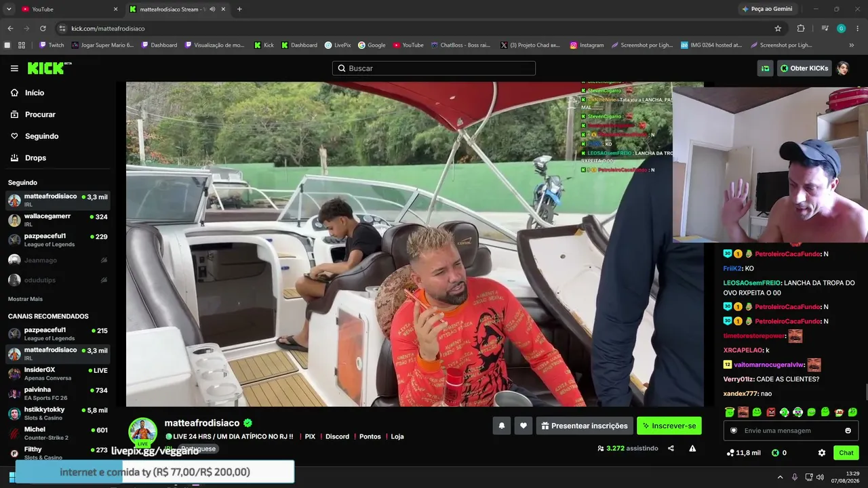Open the LivePix bookmark
The image size is (868, 488).
(337, 45)
